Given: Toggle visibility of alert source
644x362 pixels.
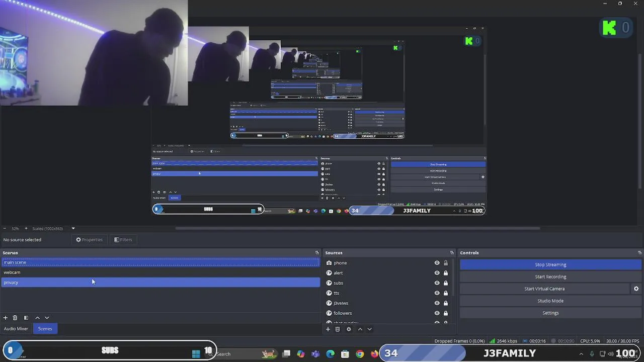Looking at the screenshot, I should tap(437, 273).
